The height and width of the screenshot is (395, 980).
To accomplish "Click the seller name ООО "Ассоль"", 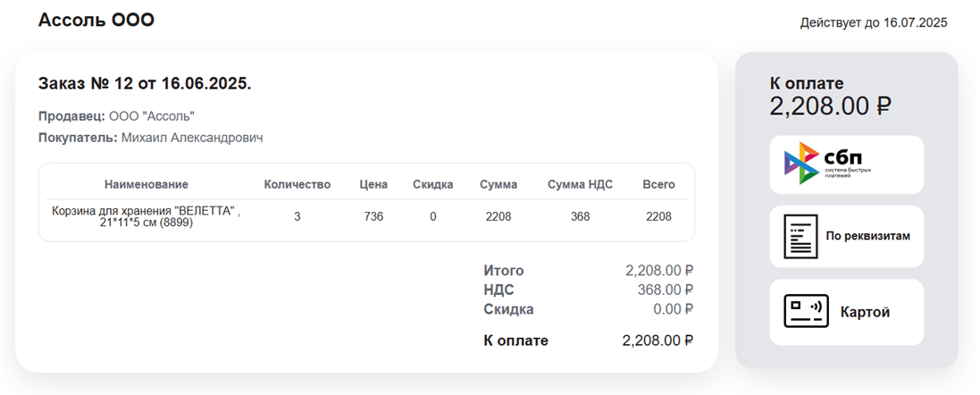I will [x=152, y=116].
